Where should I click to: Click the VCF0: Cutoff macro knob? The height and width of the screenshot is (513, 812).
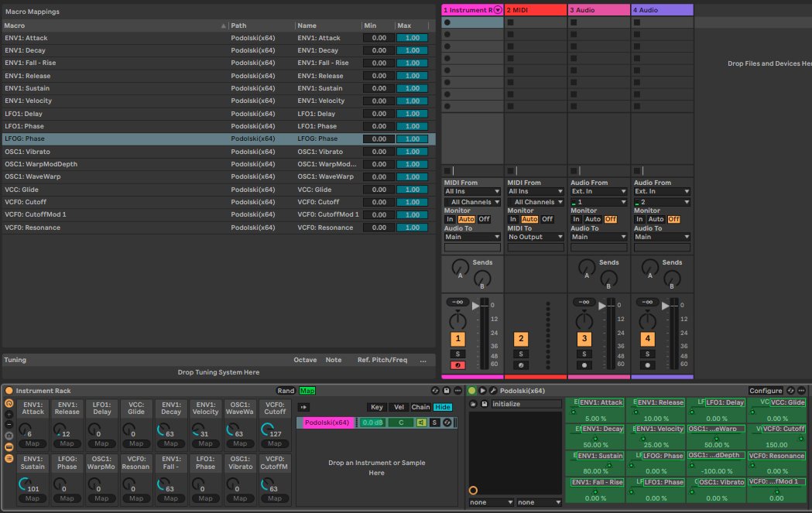coord(268,429)
